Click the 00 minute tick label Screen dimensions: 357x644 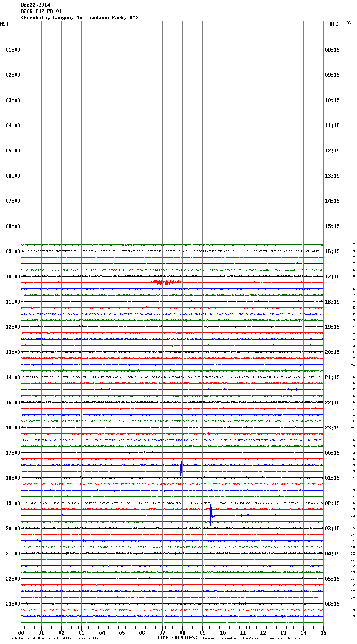pyautogui.click(x=21, y=633)
